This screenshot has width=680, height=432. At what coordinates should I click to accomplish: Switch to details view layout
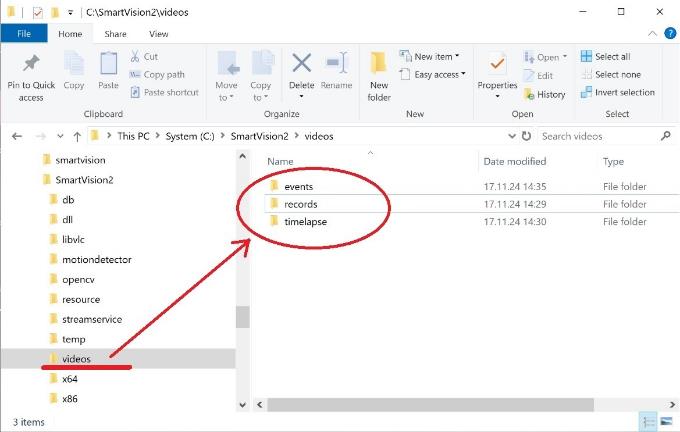[649, 423]
